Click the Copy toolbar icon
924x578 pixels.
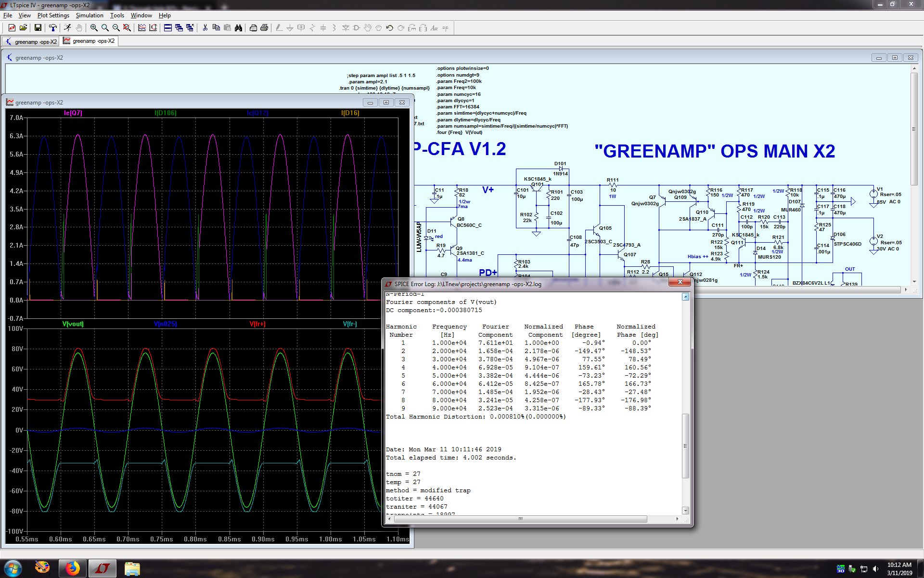pyautogui.click(x=216, y=28)
